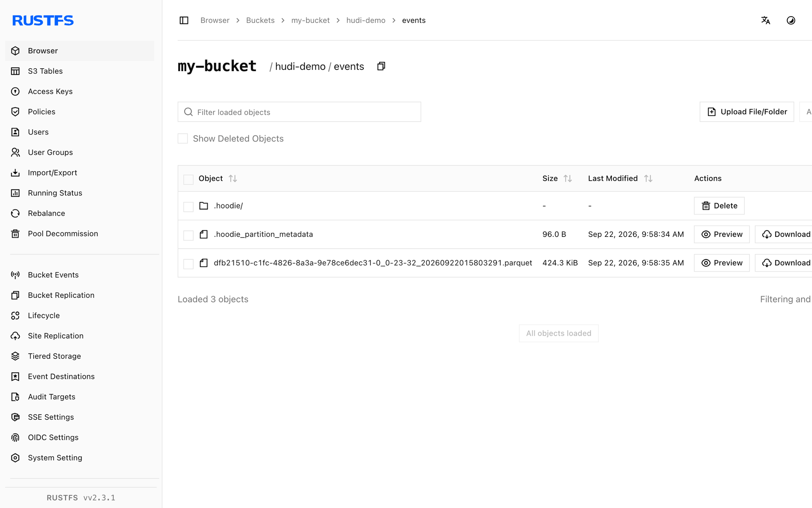
Task: Select the .hoodie/ row checkbox
Action: click(188, 206)
